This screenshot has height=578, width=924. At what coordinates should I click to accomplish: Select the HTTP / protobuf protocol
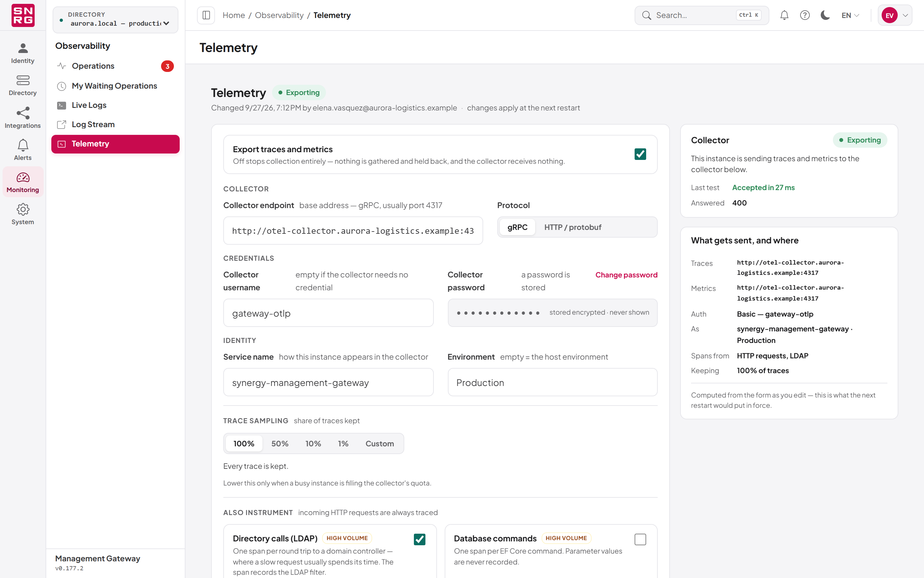[573, 227]
